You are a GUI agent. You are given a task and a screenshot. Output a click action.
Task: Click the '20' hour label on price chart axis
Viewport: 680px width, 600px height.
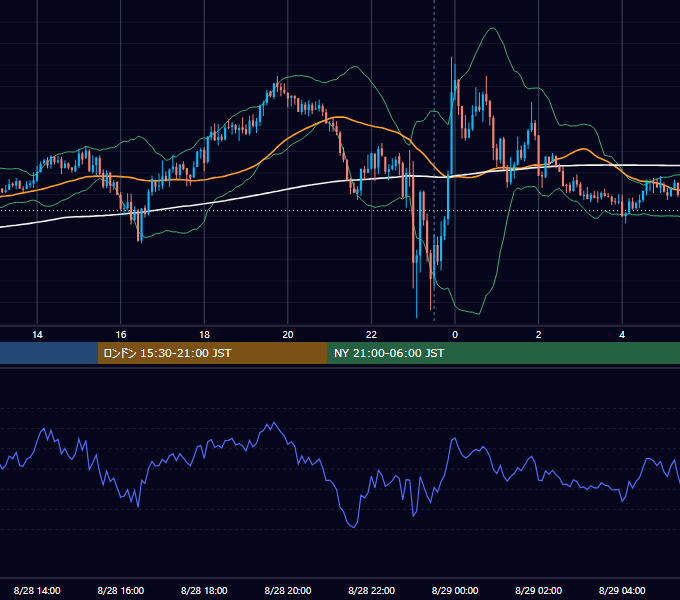(x=288, y=335)
